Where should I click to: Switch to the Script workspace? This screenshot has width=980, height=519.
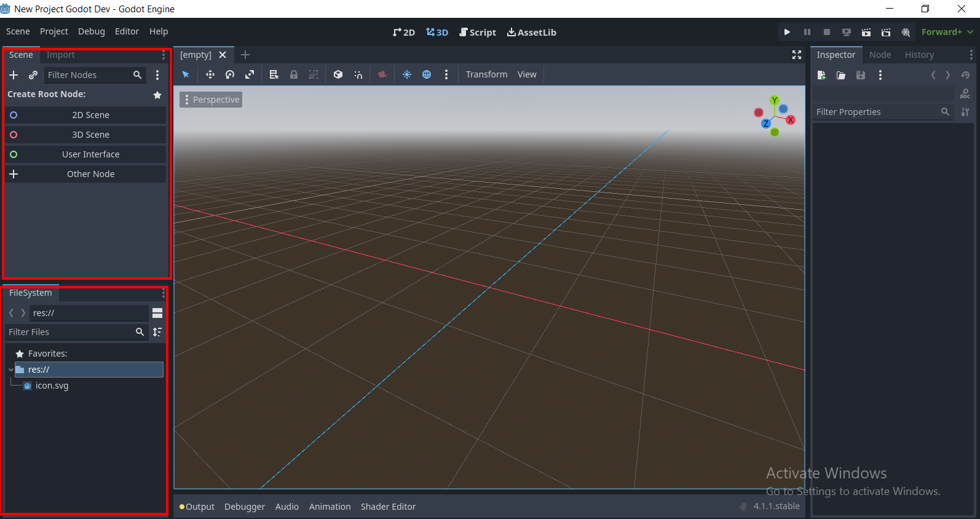tap(478, 32)
